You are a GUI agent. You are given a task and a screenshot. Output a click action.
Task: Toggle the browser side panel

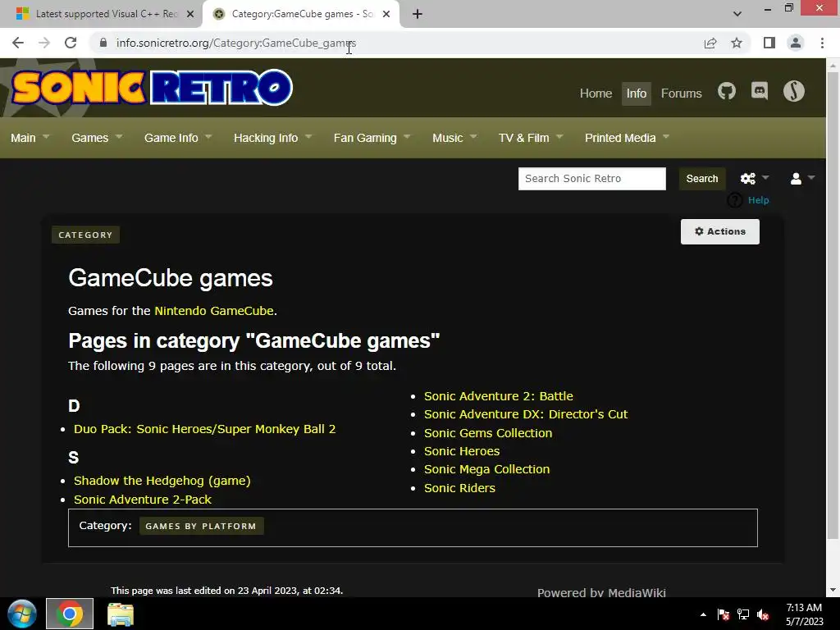769,43
